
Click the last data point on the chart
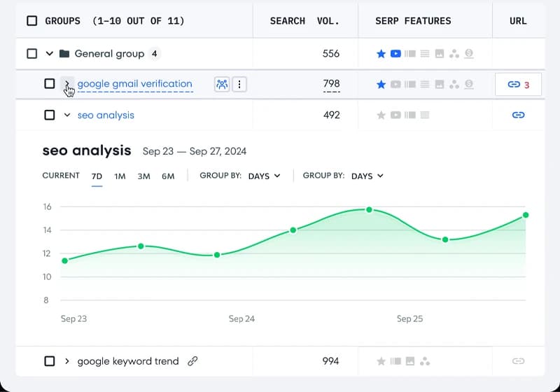point(526,215)
